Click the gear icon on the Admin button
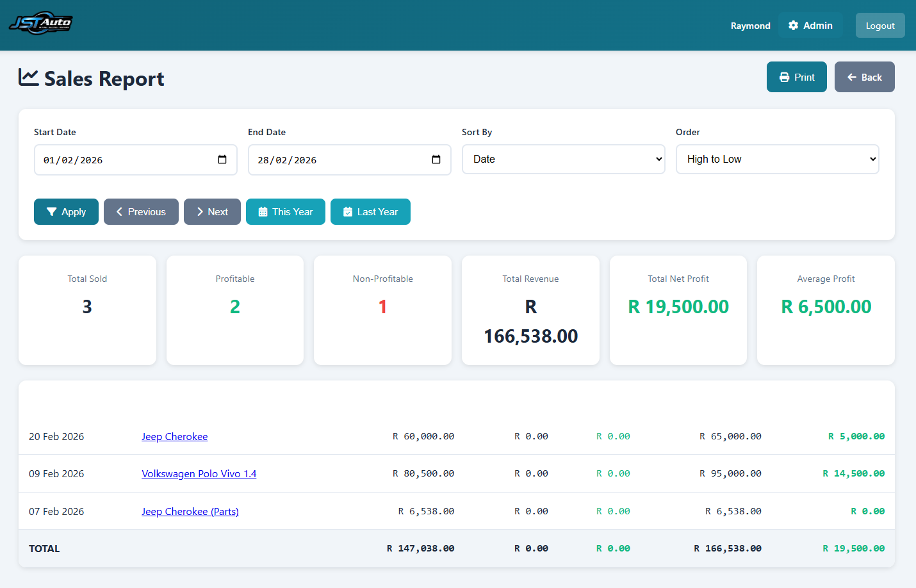 coord(794,25)
